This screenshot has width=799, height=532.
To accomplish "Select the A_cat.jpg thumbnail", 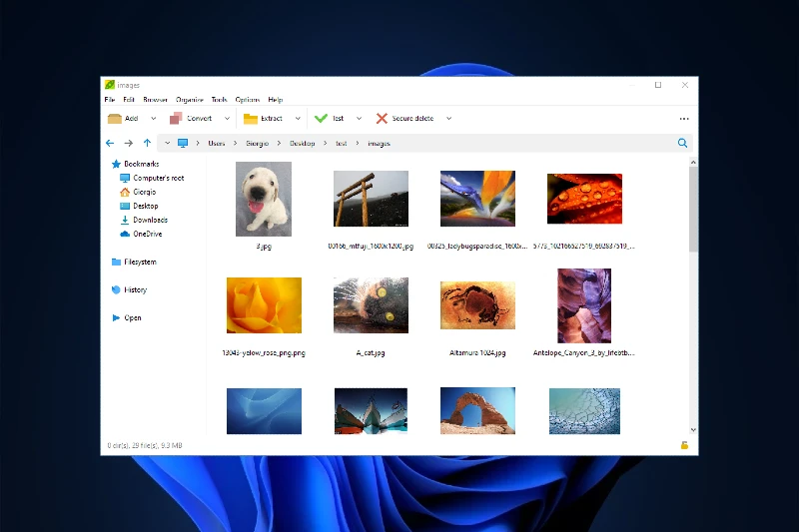I will tap(371, 305).
